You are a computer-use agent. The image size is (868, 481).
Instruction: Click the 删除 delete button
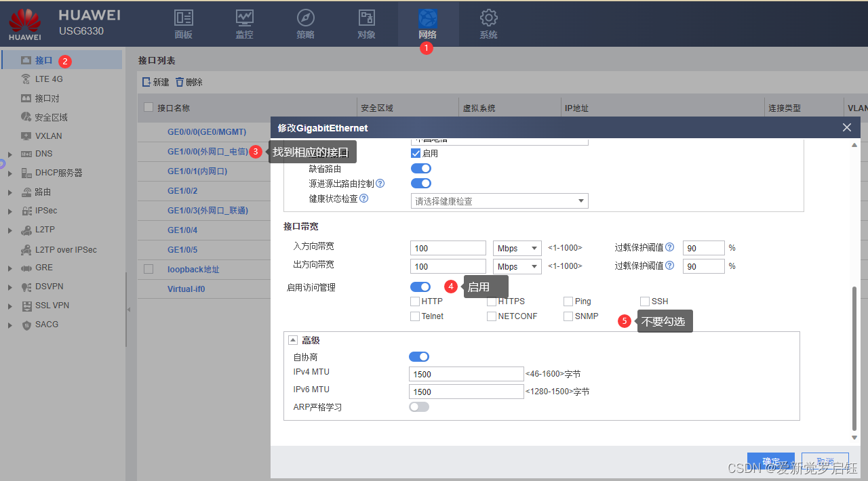(x=189, y=82)
